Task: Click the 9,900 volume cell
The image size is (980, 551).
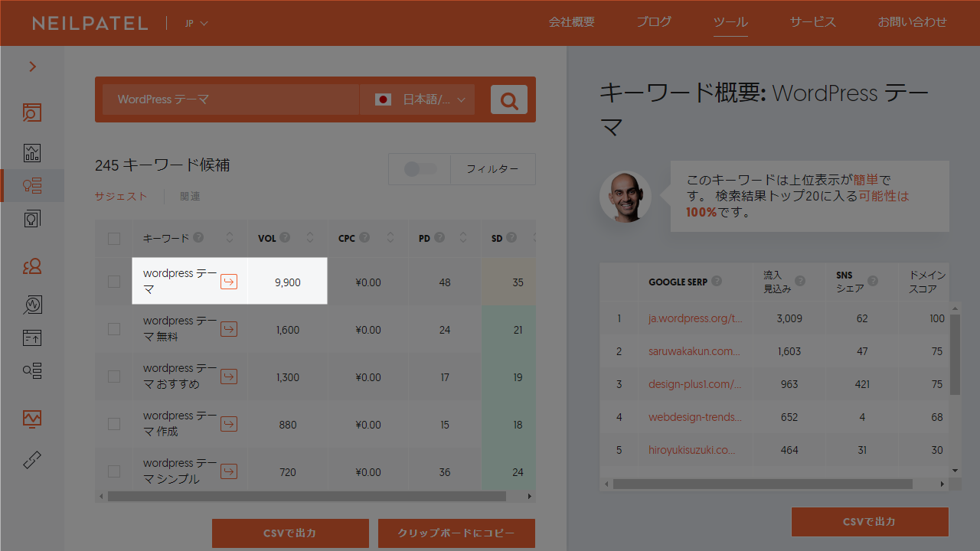Action: 288,282
